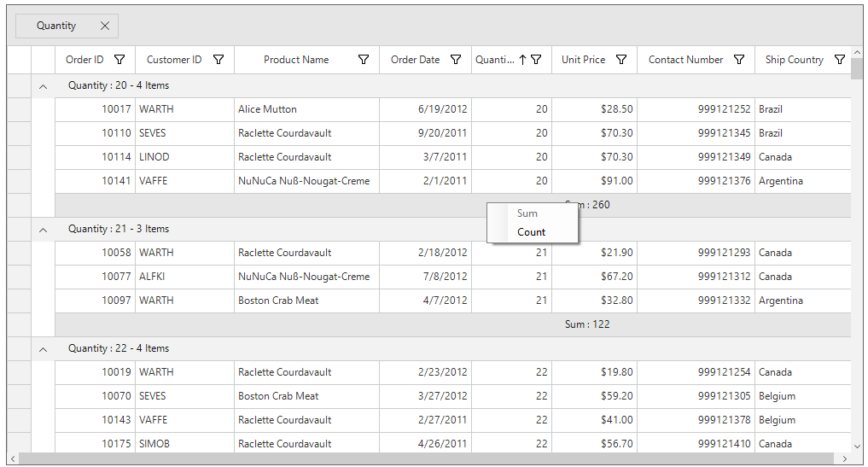Image resolution: width=868 pixels, height=467 pixels.
Task: Open the Customer ID column filter
Action: tap(218, 60)
